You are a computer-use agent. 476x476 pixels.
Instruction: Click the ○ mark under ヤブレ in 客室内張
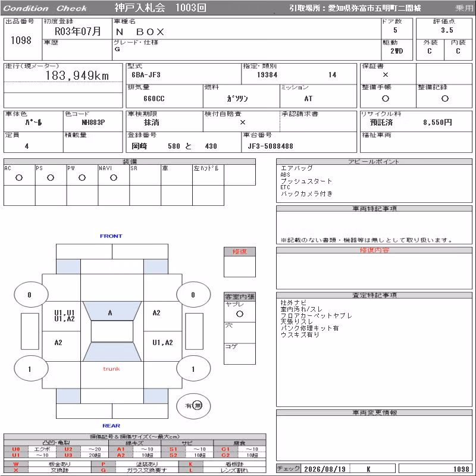[240, 314]
